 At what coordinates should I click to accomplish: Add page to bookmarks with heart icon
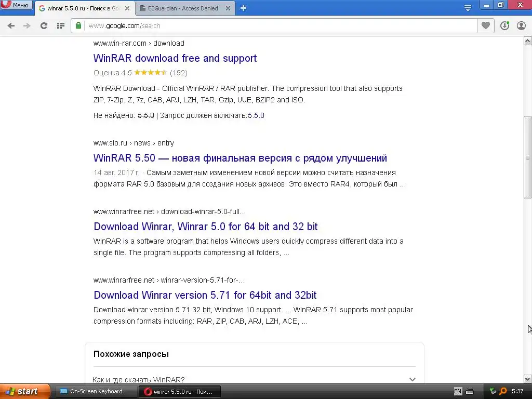click(486, 25)
